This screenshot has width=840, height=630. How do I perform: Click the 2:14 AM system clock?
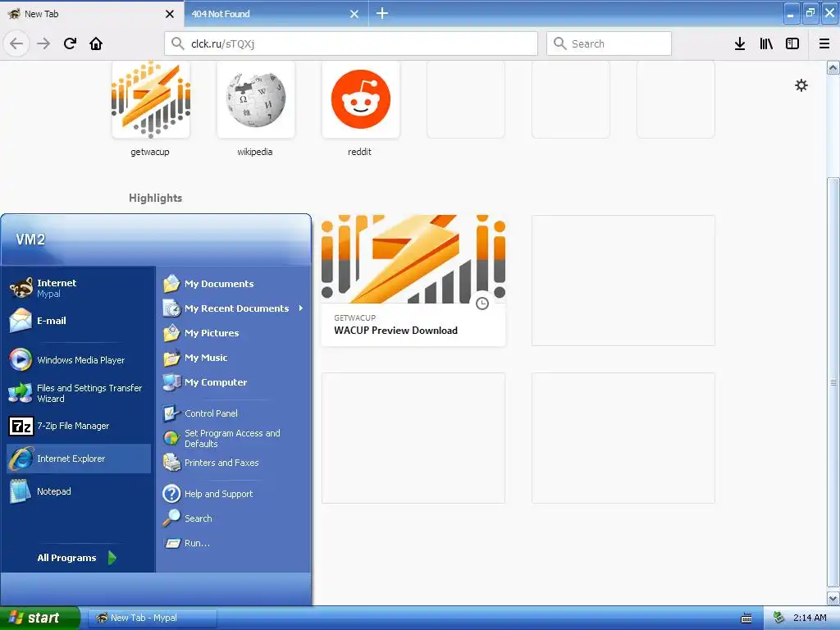[810, 618]
